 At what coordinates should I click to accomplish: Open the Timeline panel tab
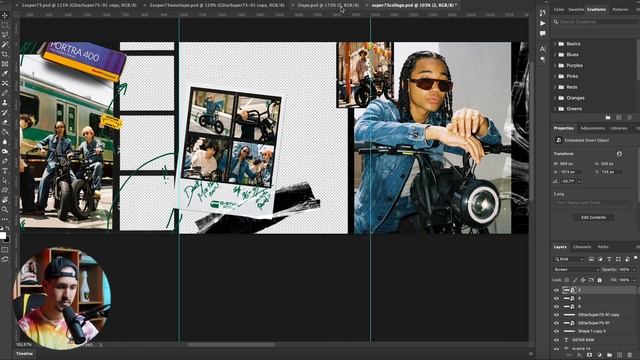pyautogui.click(x=24, y=354)
